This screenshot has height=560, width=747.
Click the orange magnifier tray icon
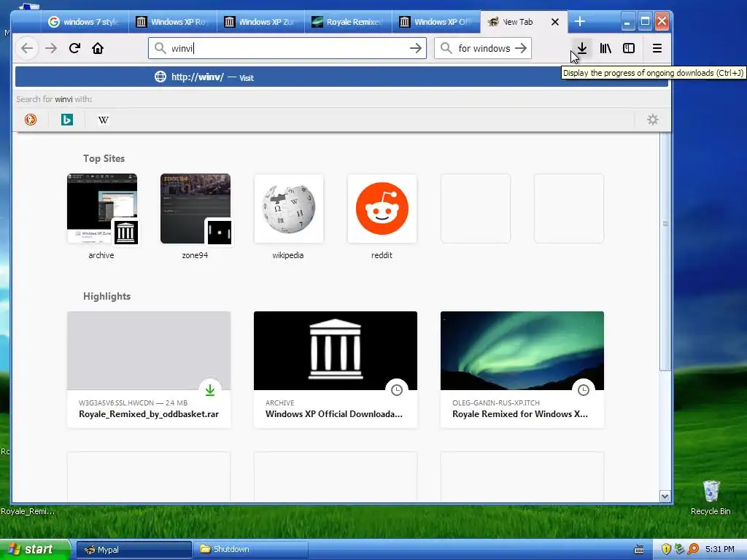click(693, 549)
